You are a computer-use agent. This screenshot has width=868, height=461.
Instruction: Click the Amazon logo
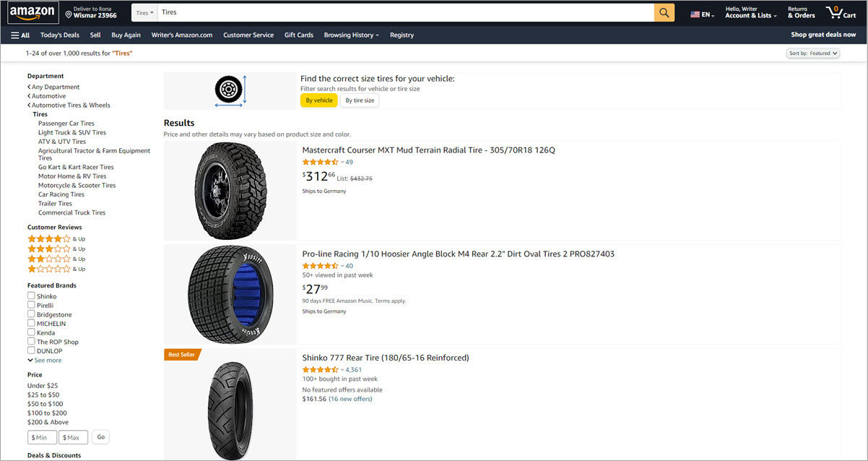click(x=32, y=12)
